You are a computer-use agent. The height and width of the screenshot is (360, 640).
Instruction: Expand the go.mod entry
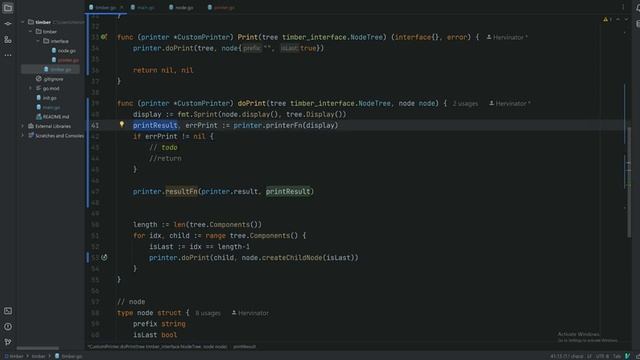click(x=31, y=88)
